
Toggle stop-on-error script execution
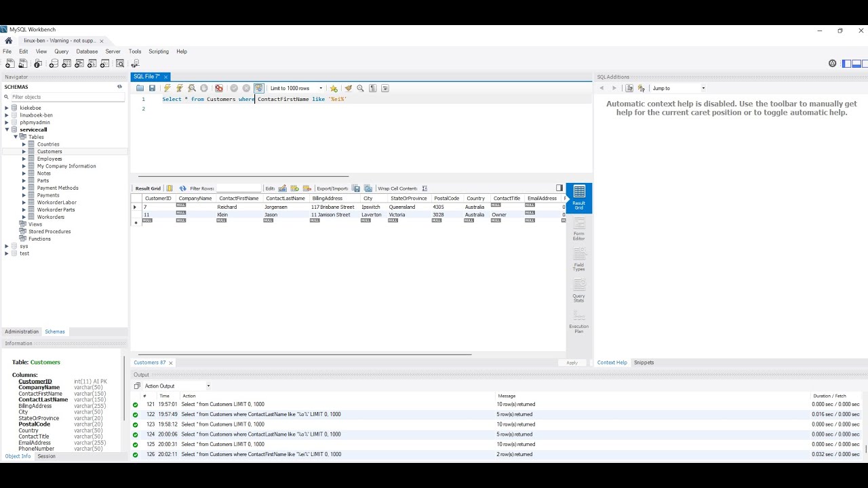coord(219,88)
